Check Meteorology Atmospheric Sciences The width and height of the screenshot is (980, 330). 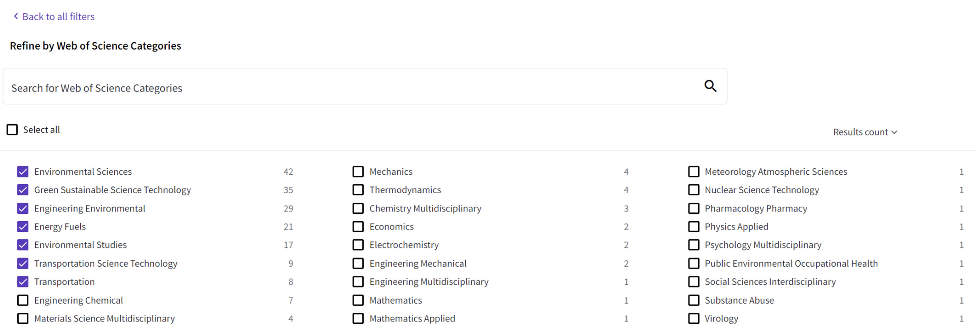tap(694, 172)
